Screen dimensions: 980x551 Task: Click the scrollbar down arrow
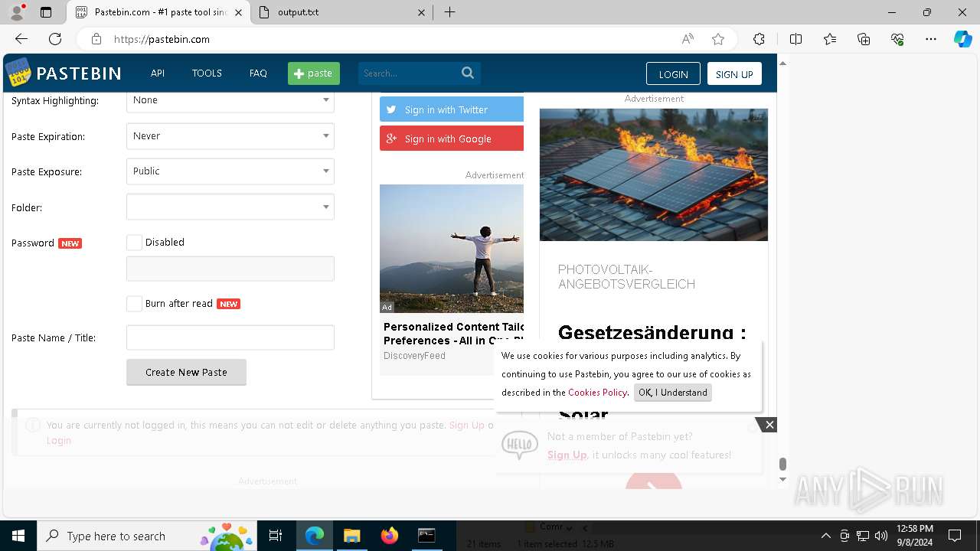(782, 479)
